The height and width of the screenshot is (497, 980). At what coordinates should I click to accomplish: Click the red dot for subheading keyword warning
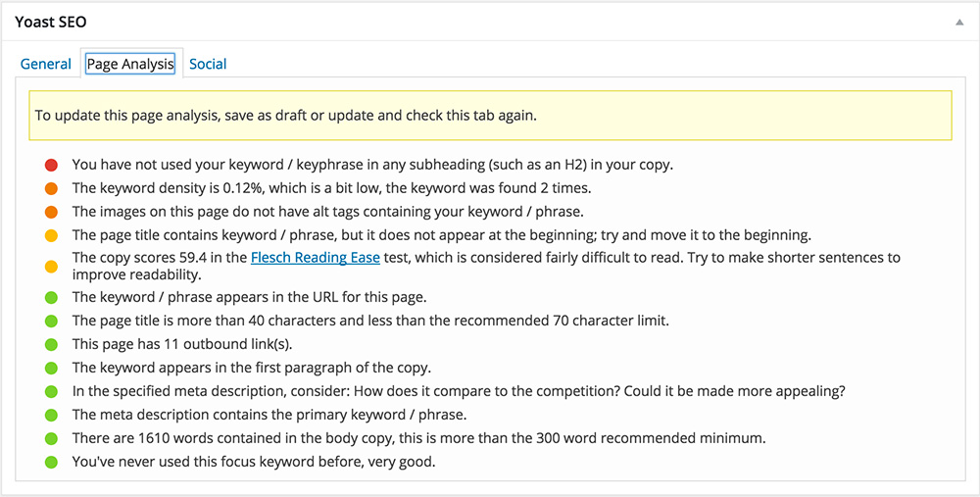point(51,165)
